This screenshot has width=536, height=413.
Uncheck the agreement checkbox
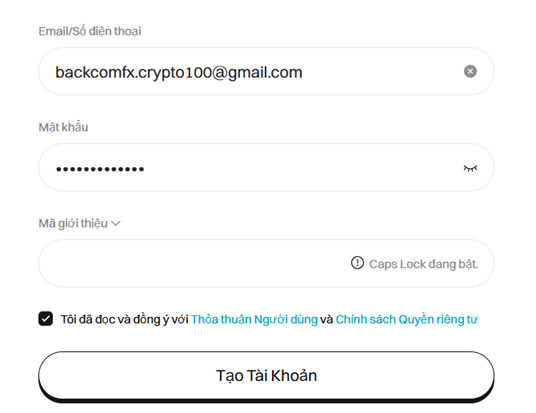(x=45, y=319)
